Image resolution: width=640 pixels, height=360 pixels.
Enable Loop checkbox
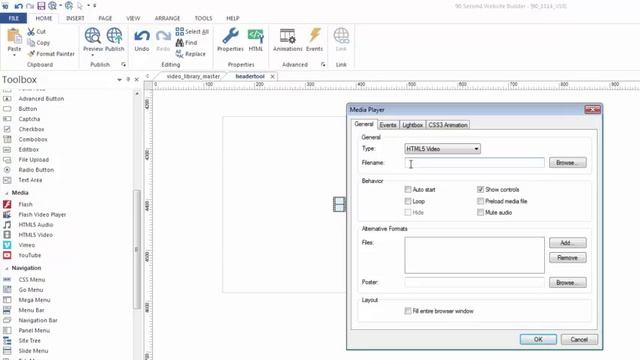point(408,201)
